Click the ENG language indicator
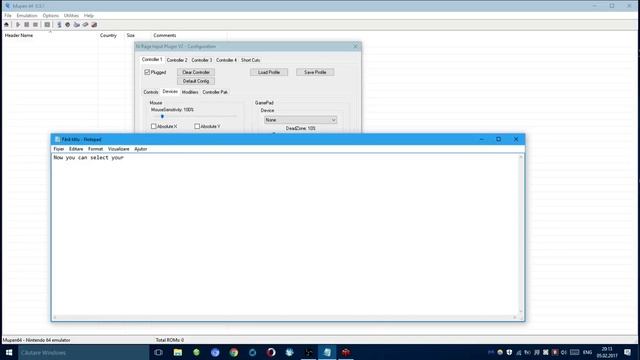 587,352
